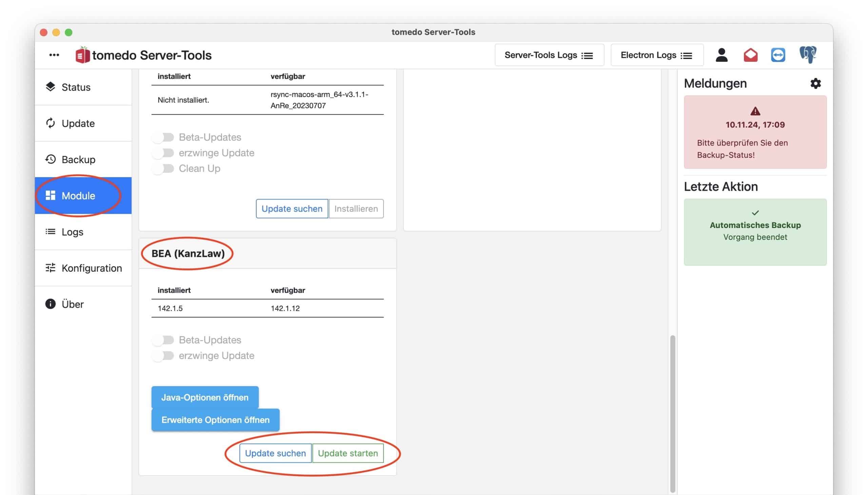868x495 pixels.
Task: Click Update starten for BEA module
Action: 348,453
